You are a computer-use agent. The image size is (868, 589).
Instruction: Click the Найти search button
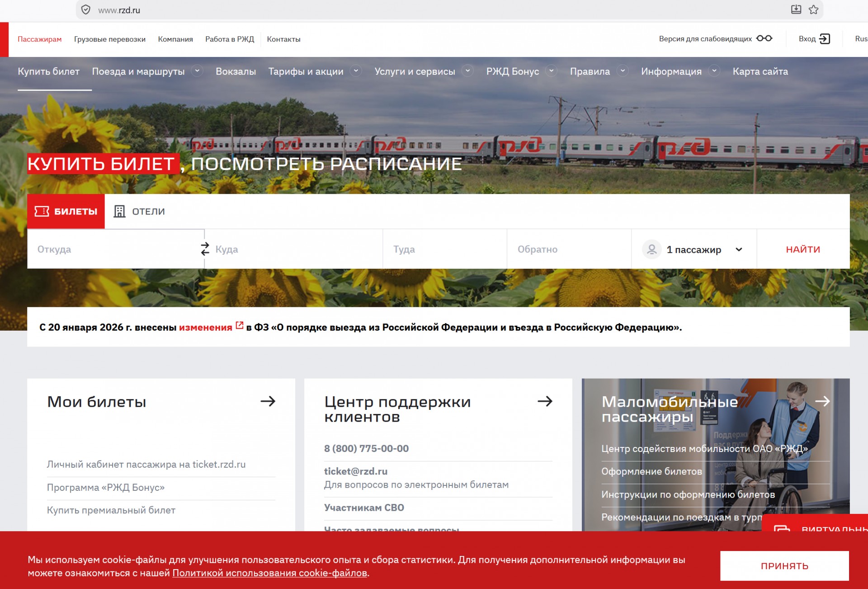(x=803, y=249)
